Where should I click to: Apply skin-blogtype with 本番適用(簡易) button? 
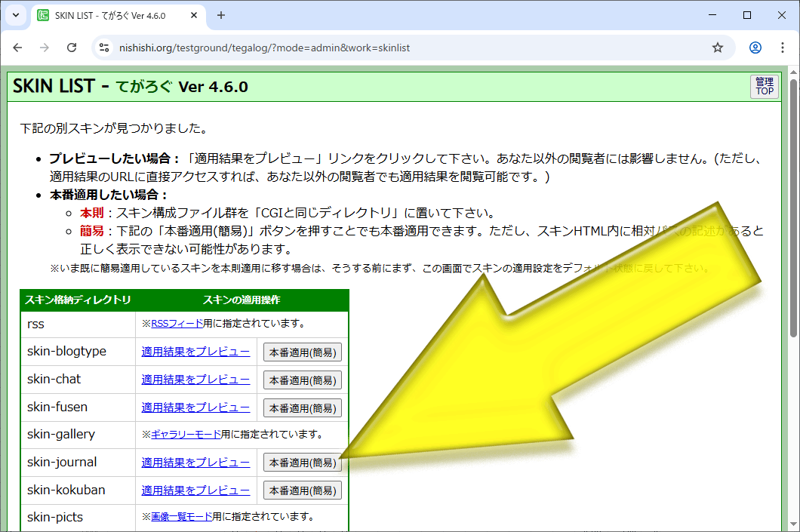[x=303, y=352]
